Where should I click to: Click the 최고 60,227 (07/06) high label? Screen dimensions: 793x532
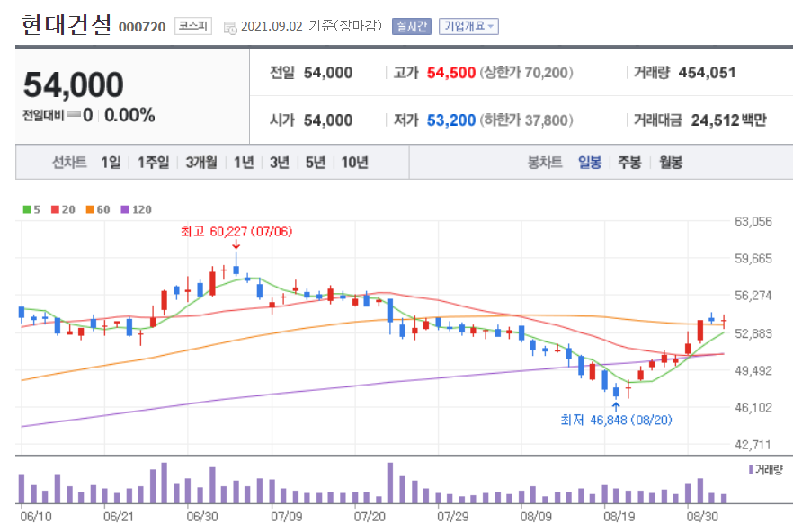(x=236, y=232)
